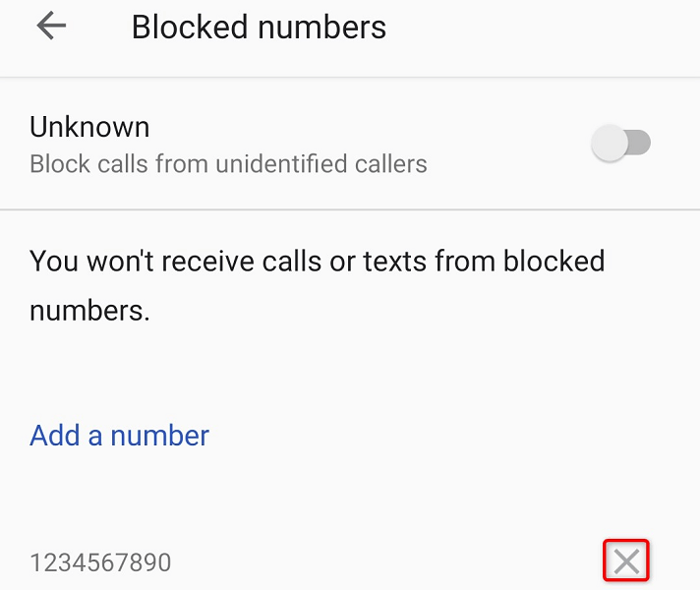Image resolution: width=700 pixels, height=590 pixels.
Task: Enable blocking of unidentified callers
Action: 621,143
